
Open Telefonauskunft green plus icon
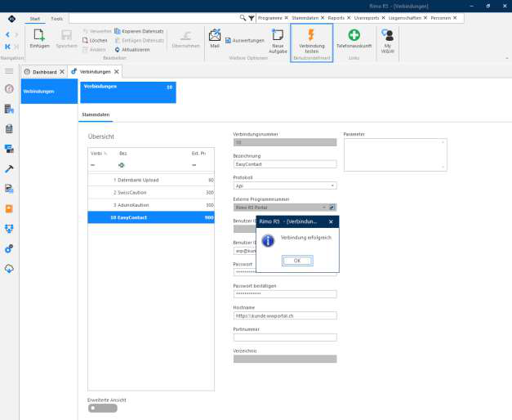click(x=354, y=35)
